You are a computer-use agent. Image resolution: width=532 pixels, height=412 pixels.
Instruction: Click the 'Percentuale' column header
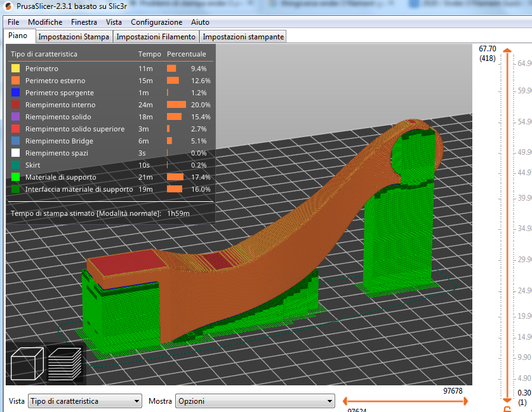pos(186,54)
